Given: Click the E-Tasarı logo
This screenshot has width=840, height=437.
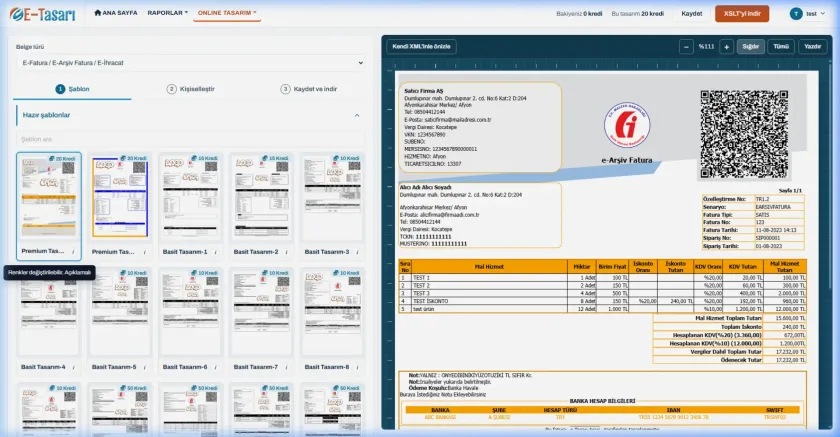Looking at the screenshot, I should 42,14.
